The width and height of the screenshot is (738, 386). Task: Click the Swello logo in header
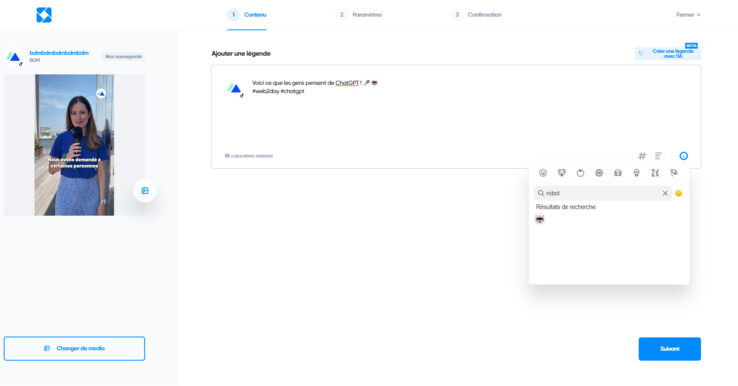[44, 15]
